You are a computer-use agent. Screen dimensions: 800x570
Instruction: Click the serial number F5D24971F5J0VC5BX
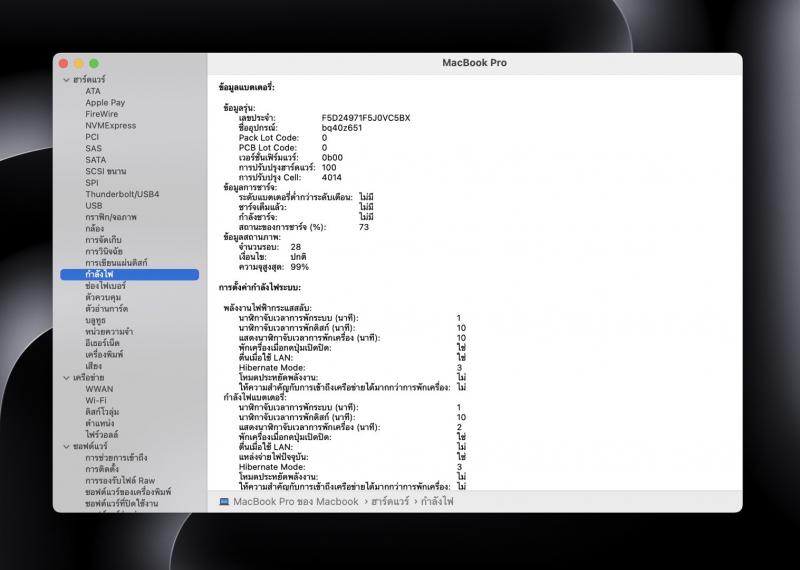[366, 118]
